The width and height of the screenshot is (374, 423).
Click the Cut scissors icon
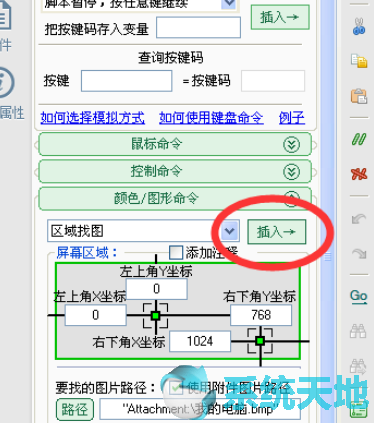tap(359, 26)
